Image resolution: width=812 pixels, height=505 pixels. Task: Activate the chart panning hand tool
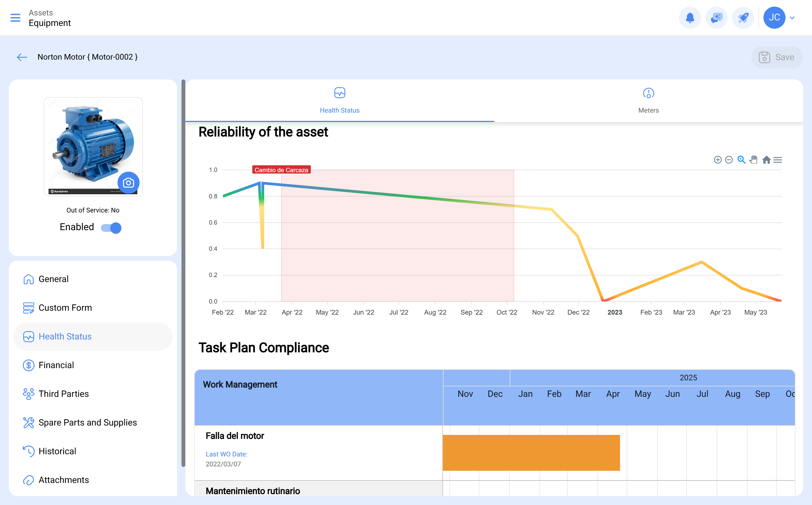[x=754, y=160]
